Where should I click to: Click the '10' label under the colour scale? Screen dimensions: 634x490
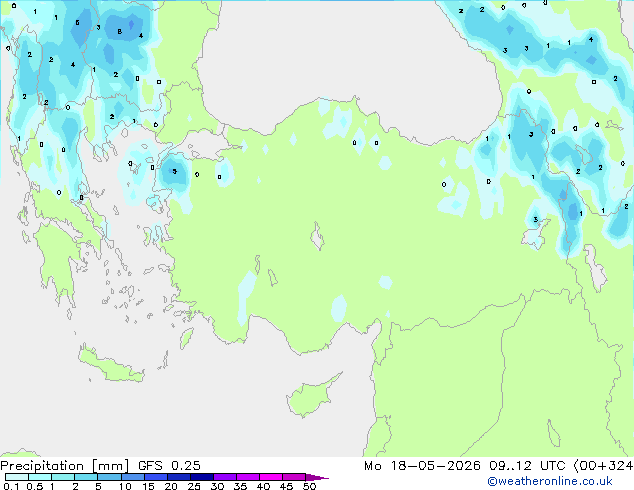tap(125, 486)
